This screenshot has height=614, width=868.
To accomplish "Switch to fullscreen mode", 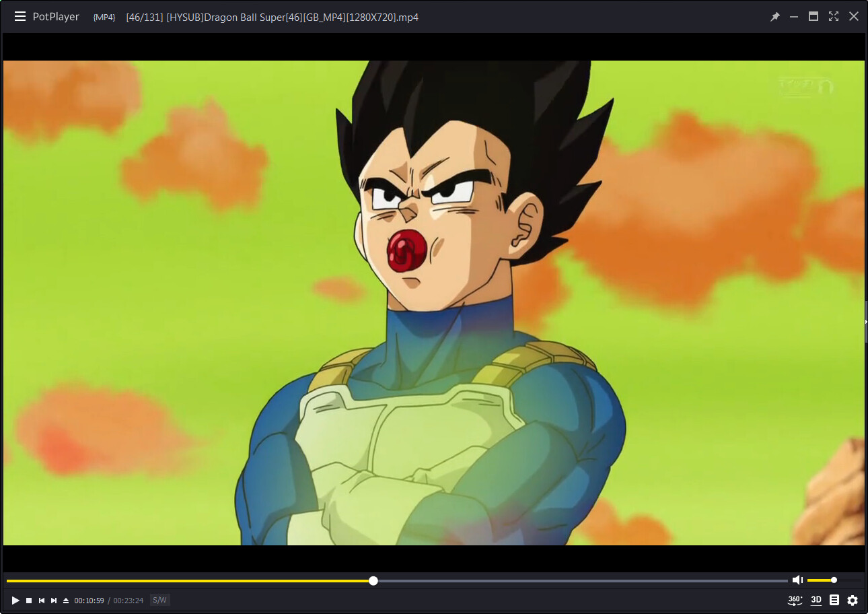I will [834, 17].
